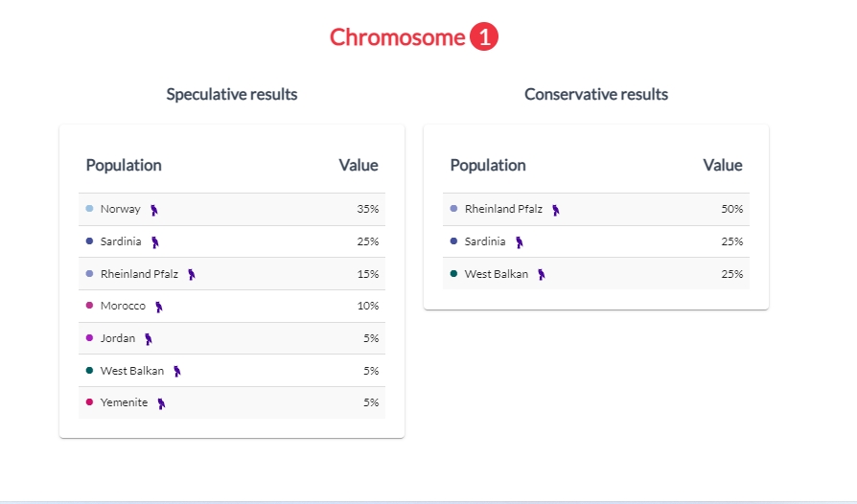Click the purple icon beside Yemenite
Screen dimensions: 857x504
point(161,403)
